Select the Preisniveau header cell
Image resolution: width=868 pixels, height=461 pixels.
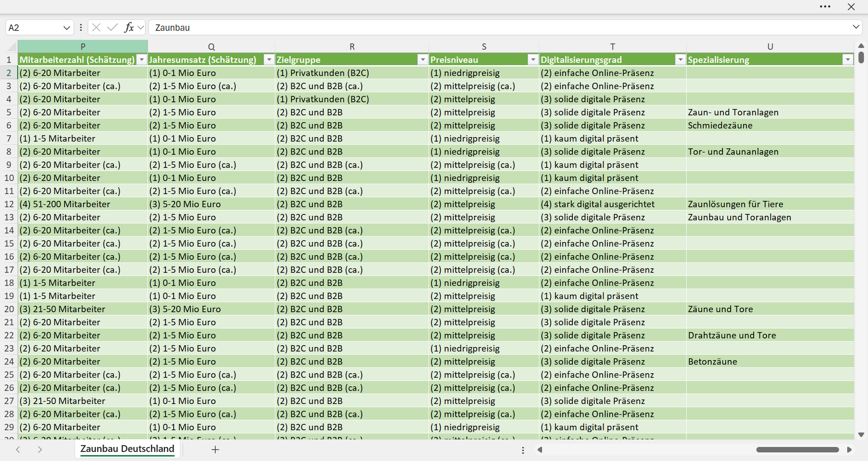(484, 60)
